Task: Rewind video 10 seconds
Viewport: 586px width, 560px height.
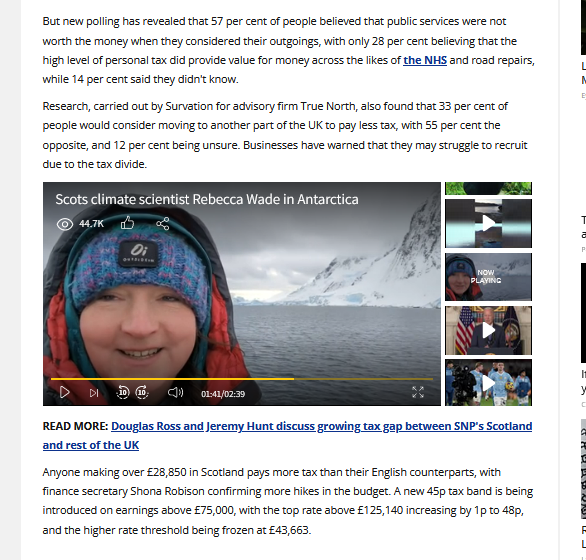Action: tap(123, 392)
